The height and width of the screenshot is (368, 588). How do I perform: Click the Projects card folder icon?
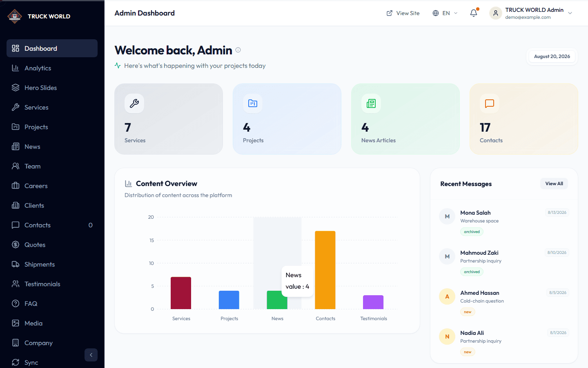253,103
